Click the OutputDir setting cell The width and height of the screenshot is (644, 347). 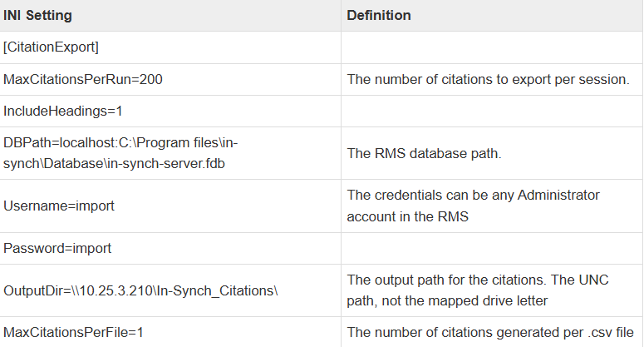point(141,290)
